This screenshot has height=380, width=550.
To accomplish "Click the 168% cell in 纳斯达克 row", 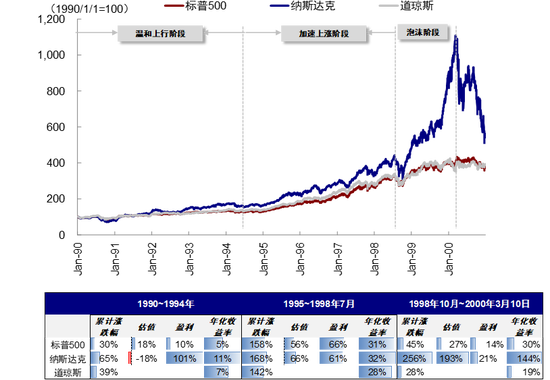I will point(261,359).
